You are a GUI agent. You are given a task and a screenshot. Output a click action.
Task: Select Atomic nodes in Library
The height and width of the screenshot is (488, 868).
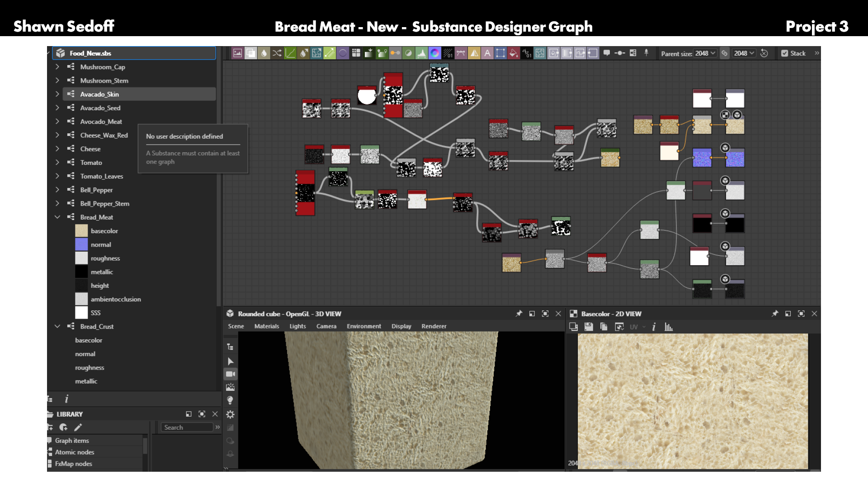point(75,452)
